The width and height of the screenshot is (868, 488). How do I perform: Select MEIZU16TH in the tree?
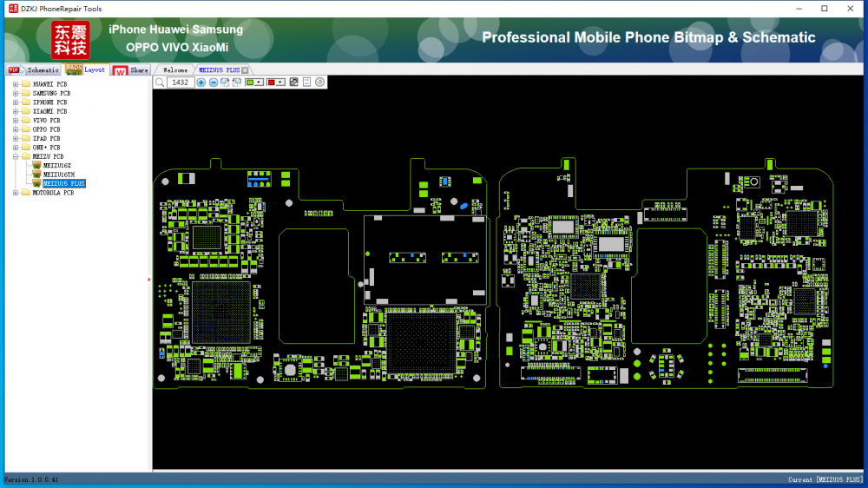(59, 175)
